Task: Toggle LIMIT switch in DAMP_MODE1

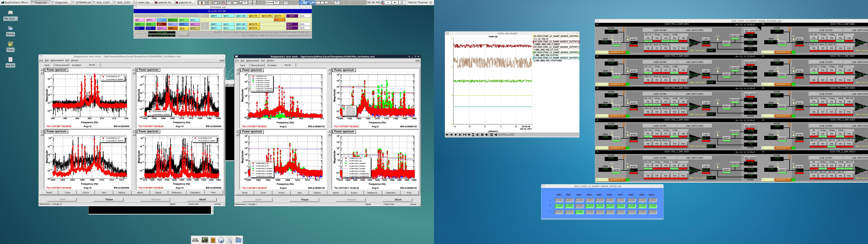Action: (x=706, y=39)
